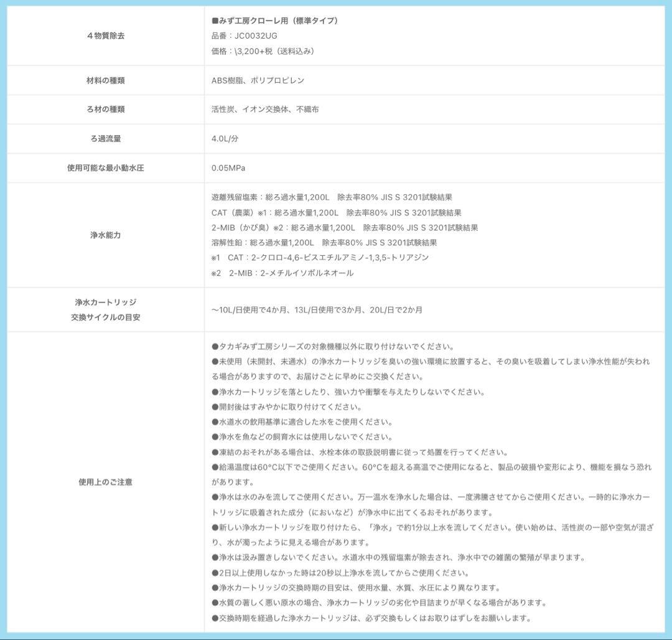The image size is (672, 640).
Task: Click the 使用上のご注意 row header
Action: click(x=105, y=482)
